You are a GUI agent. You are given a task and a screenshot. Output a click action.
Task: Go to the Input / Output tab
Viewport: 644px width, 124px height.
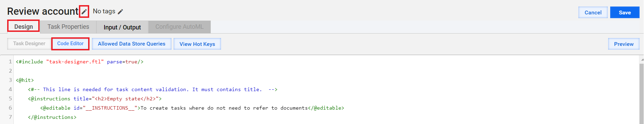(x=122, y=27)
